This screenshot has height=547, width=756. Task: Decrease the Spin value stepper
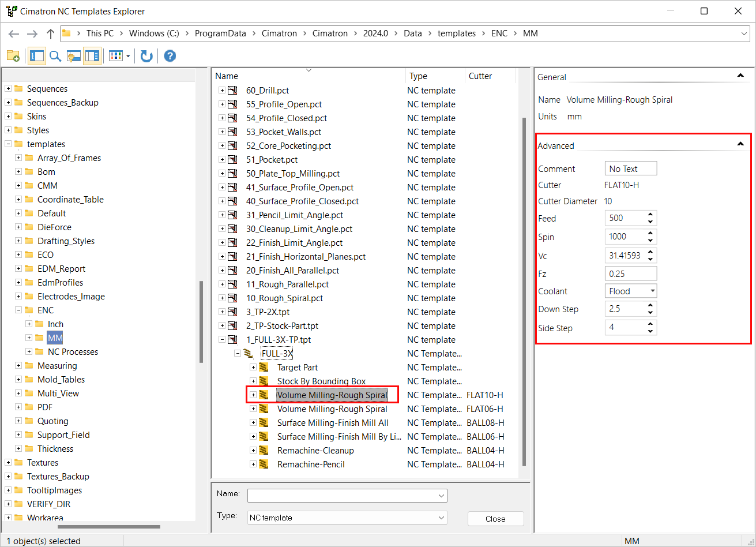tap(650, 239)
